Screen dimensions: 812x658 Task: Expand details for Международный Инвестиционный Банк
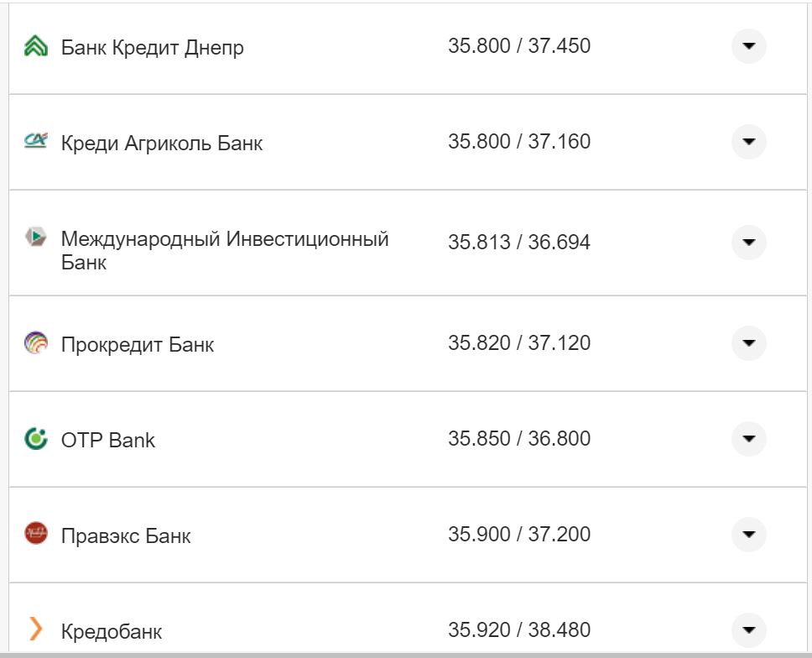(x=749, y=243)
